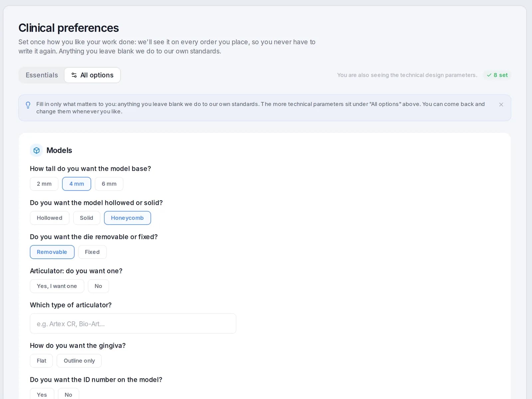The height and width of the screenshot is (399, 532).
Task: Select Yes, I want one for articulator
Action: click(57, 286)
